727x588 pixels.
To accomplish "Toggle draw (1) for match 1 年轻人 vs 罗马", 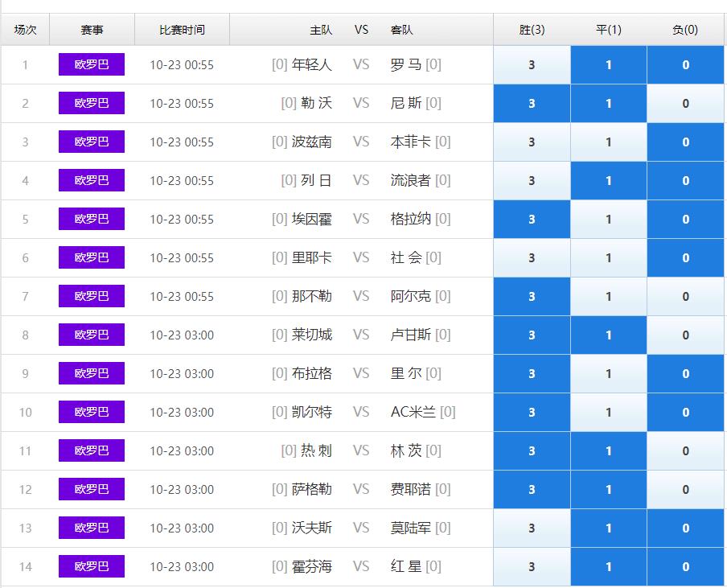I will coord(609,65).
